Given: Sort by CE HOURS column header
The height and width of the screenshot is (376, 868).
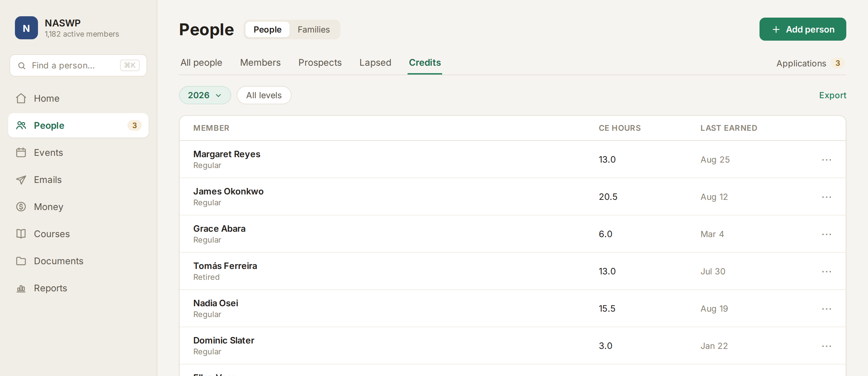Looking at the screenshot, I should tap(619, 128).
